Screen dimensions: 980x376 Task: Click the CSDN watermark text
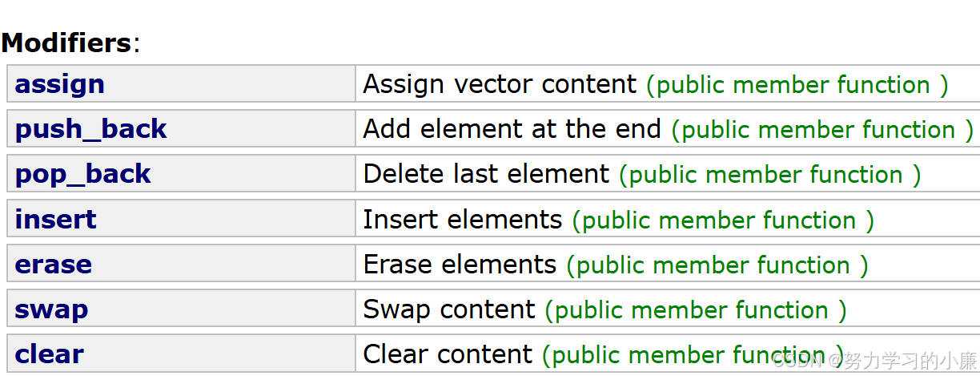click(x=875, y=360)
